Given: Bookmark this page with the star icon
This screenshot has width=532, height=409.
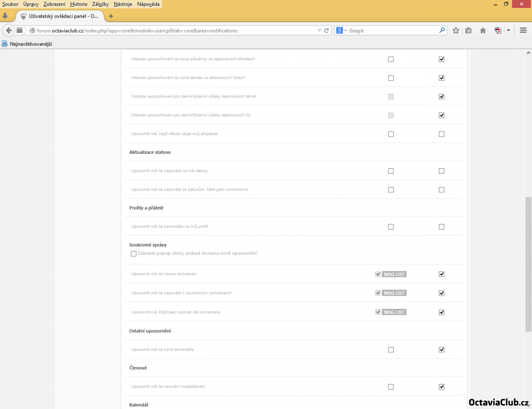Looking at the screenshot, I should click(456, 31).
